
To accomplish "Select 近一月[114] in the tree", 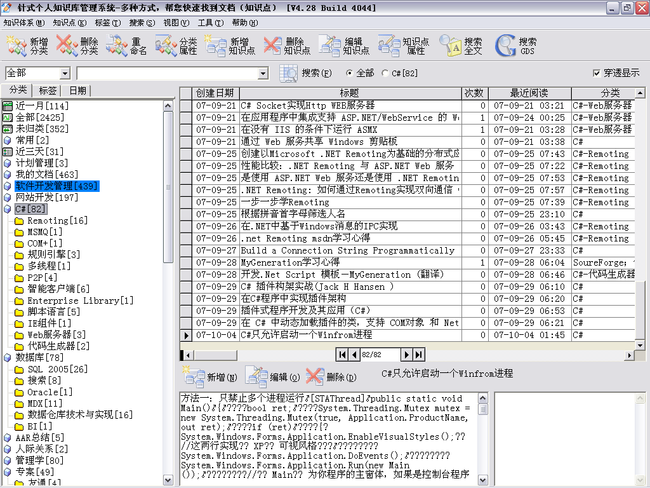I will point(42,106).
